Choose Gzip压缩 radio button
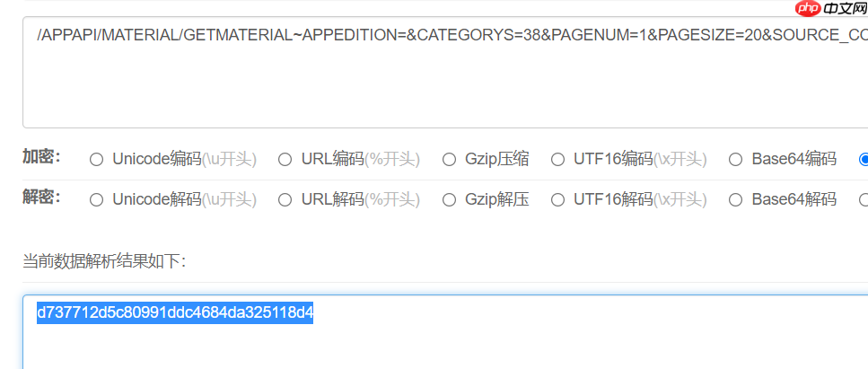Image resolution: width=868 pixels, height=369 pixels. tap(449, 160)
